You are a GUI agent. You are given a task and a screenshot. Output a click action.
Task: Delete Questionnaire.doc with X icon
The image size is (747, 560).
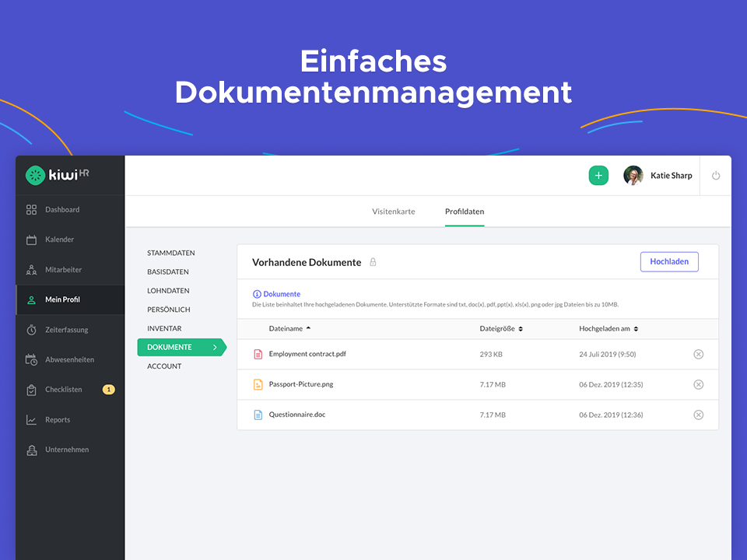pyautogui.click(x=699, y=415)
